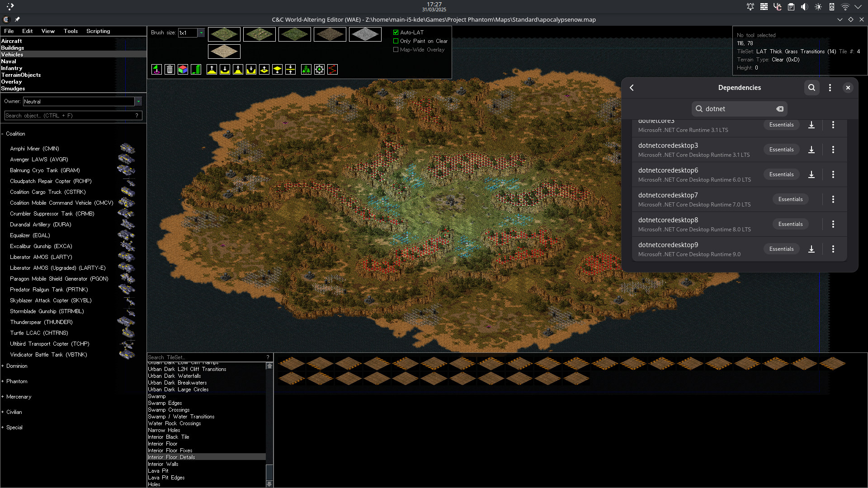Select the waypoint placement tool icon
Viewport: 868px width, 488px height.
(156, 70)
